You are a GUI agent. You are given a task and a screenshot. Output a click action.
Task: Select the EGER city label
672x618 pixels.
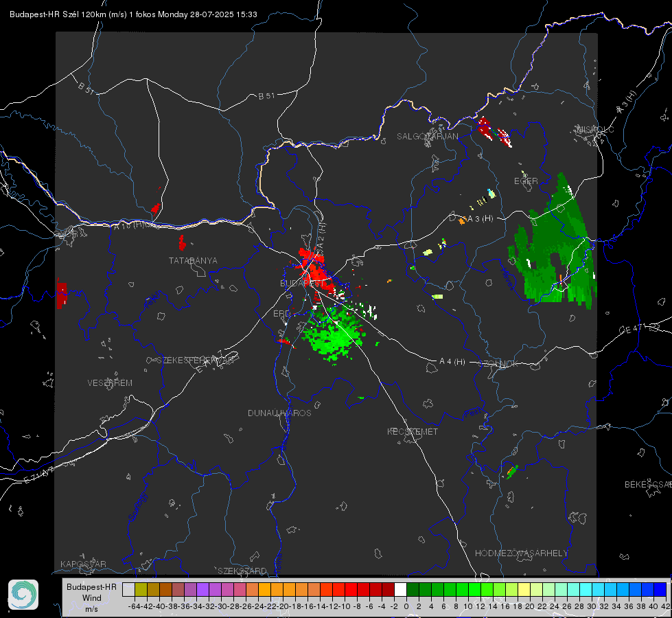[x=526, y=181]
